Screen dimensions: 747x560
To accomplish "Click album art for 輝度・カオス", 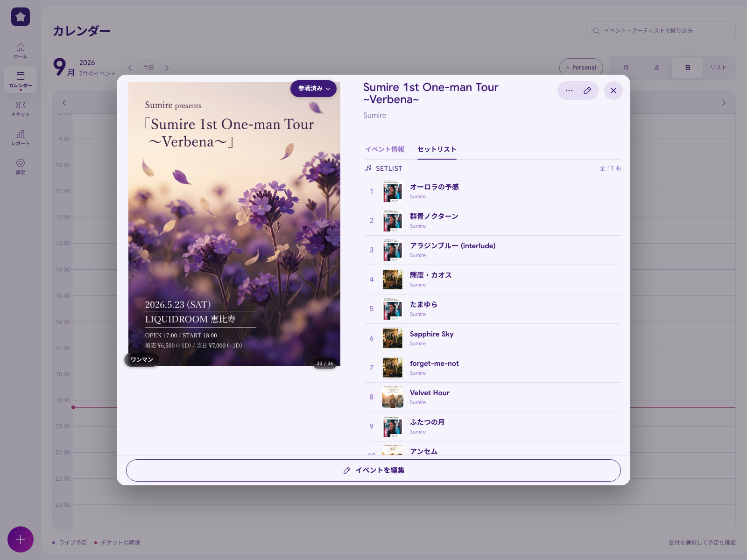I will click(x=393, y=280).
